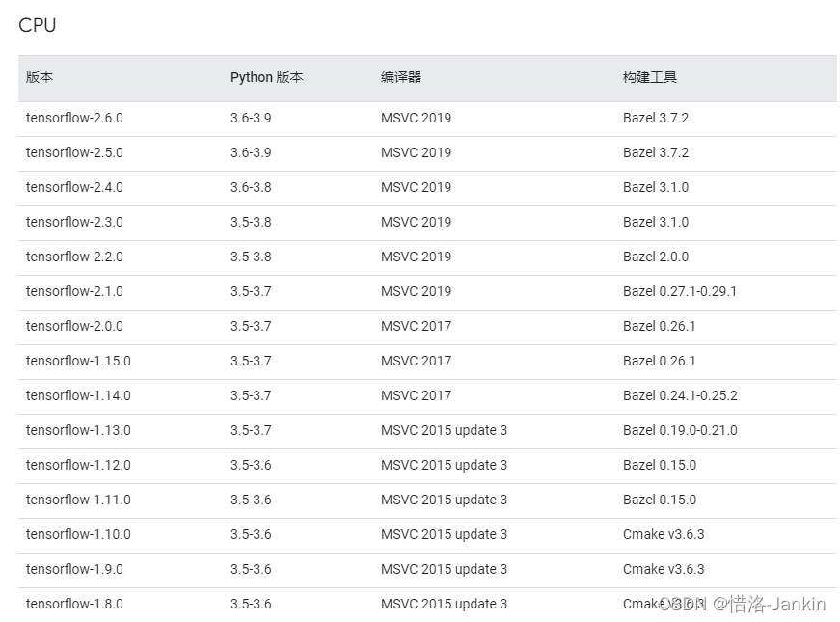Select the tensorflow-2.6.0 version cell
The width and height of the screenshot is (840, 622).
tap(74, 118)
